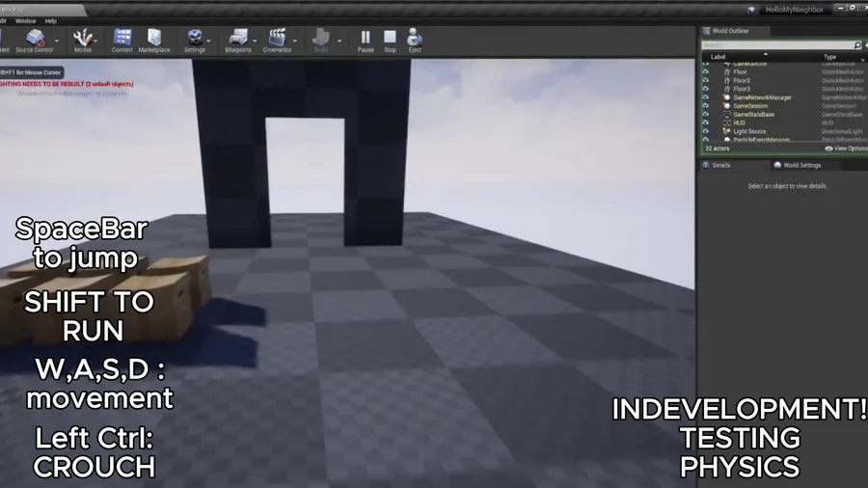Click the '32 actors' count text

(x=718, y=149)
